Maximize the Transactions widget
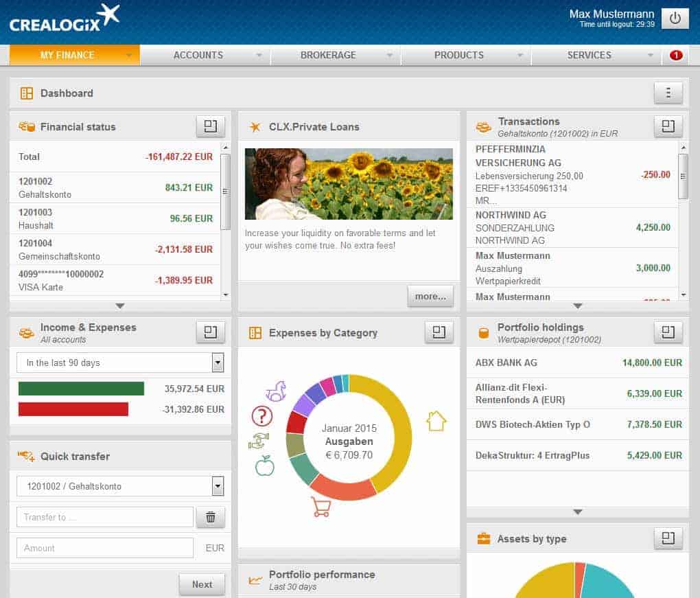 668,126
